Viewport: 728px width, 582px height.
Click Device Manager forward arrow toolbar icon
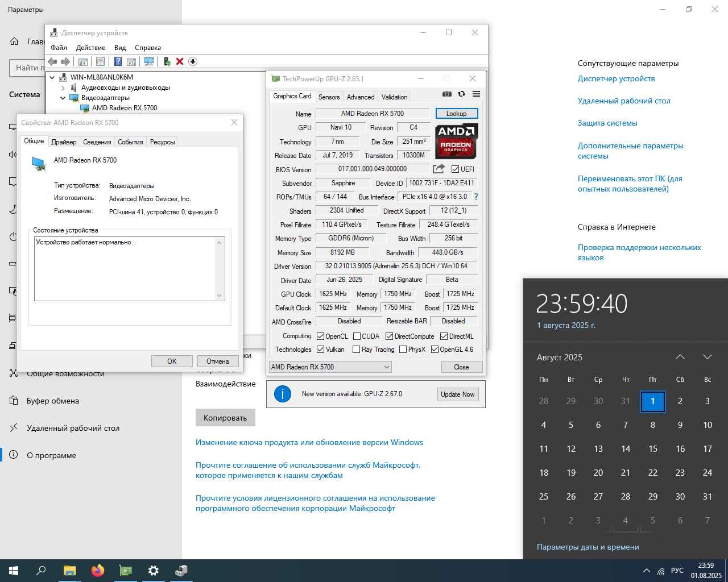click(x=65, y=61)
